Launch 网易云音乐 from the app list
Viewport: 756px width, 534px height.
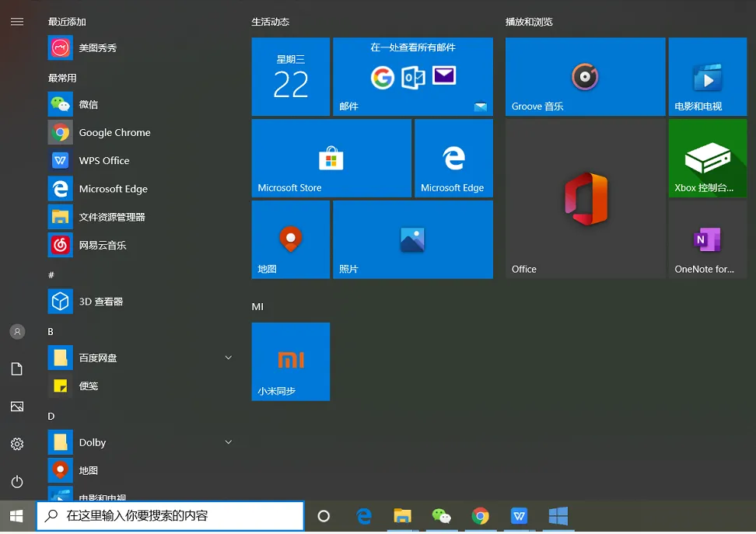click(140, 246)
